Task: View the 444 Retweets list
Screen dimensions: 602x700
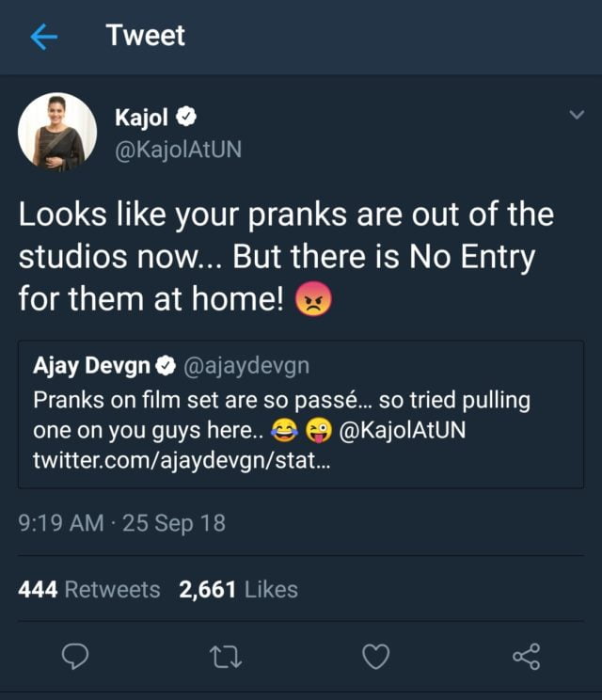Action: click(89, 590)
